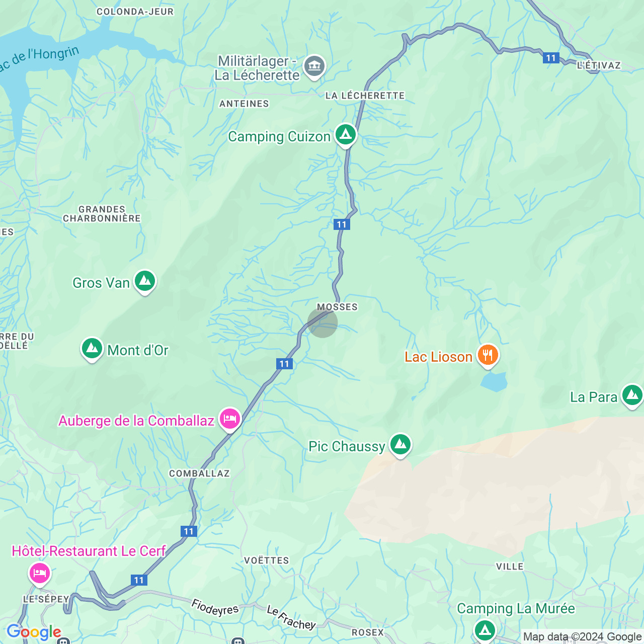Screen dimensions: 644x644
Task: Click the gray circle location marker near Mosses
Action: 323,323
